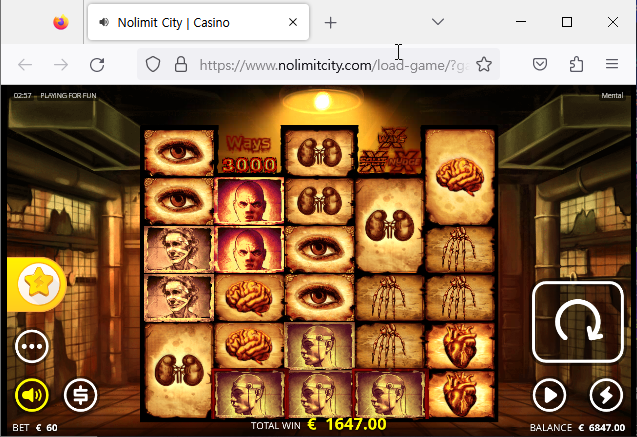Open the autoplay play button
This screenshot has height=437, width=637.
click(x=549, y=395)
